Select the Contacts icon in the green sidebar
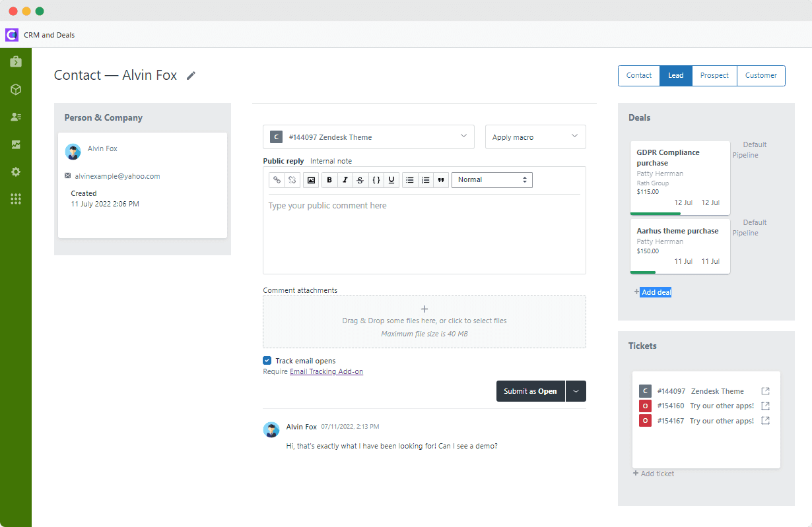Image resolution: width=812 pixels, height=527 pixels. [x=17, y=117]
